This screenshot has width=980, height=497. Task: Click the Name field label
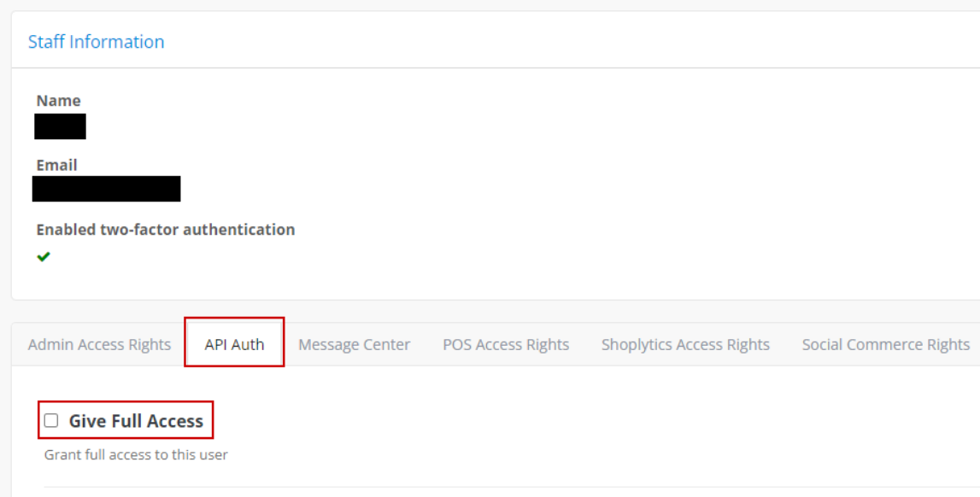(58, 101)
